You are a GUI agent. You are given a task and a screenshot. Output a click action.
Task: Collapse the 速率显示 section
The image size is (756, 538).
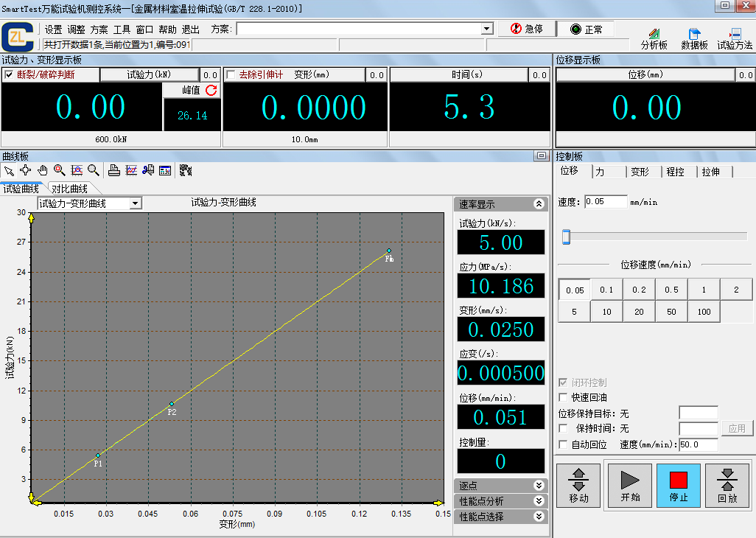coord(539,204)
